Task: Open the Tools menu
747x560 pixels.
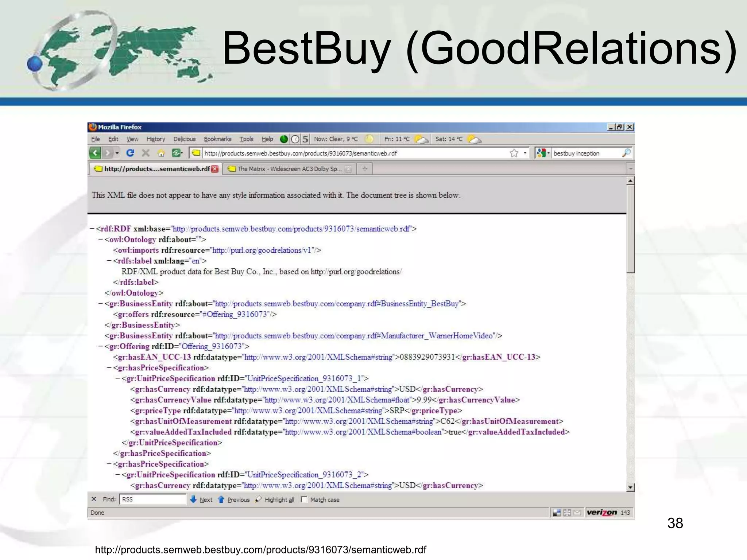Action: (247, 139)
